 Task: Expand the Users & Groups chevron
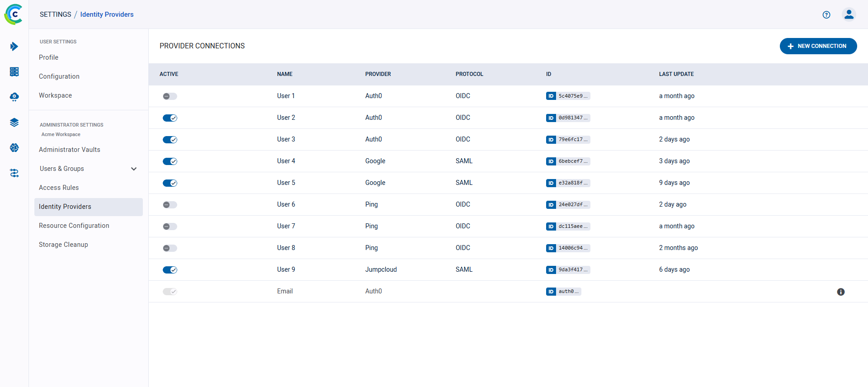[134, 169]
